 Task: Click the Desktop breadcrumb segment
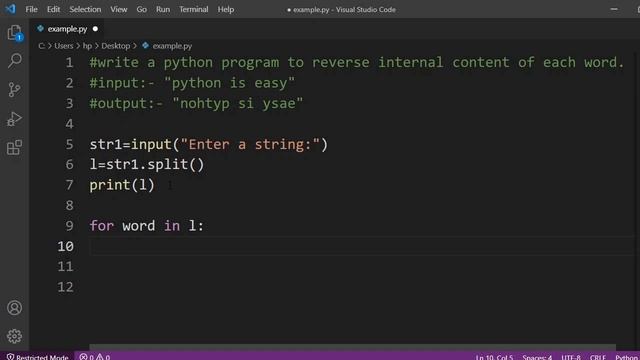click(116, 46)
